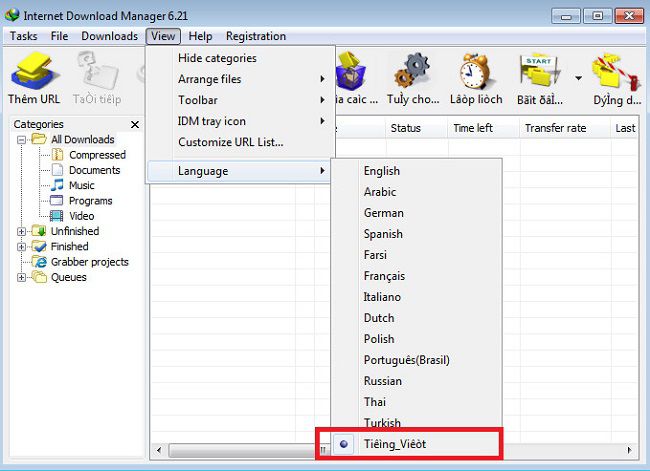Open the Help menu
This screenshot has height=471, width=650.
tap(200, 36)
